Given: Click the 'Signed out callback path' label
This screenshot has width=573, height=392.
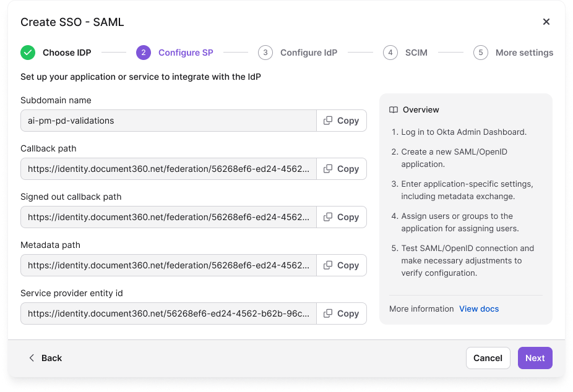Looking at the screenshot, I should click(71, 197).
